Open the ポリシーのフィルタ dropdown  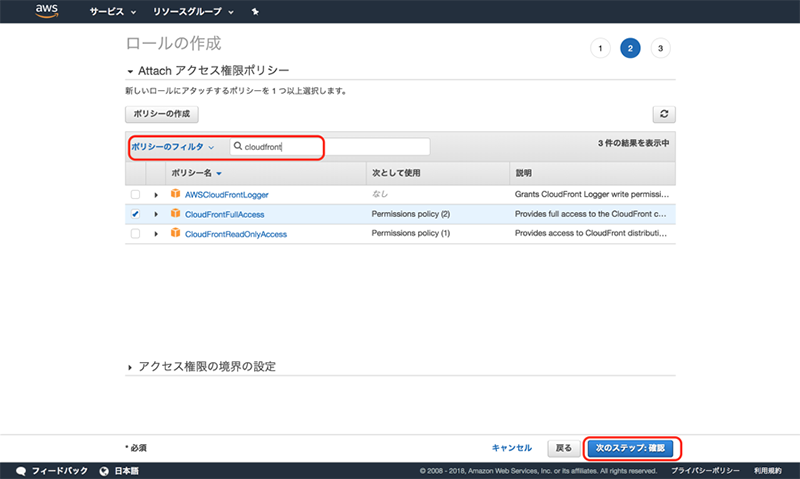174,147
